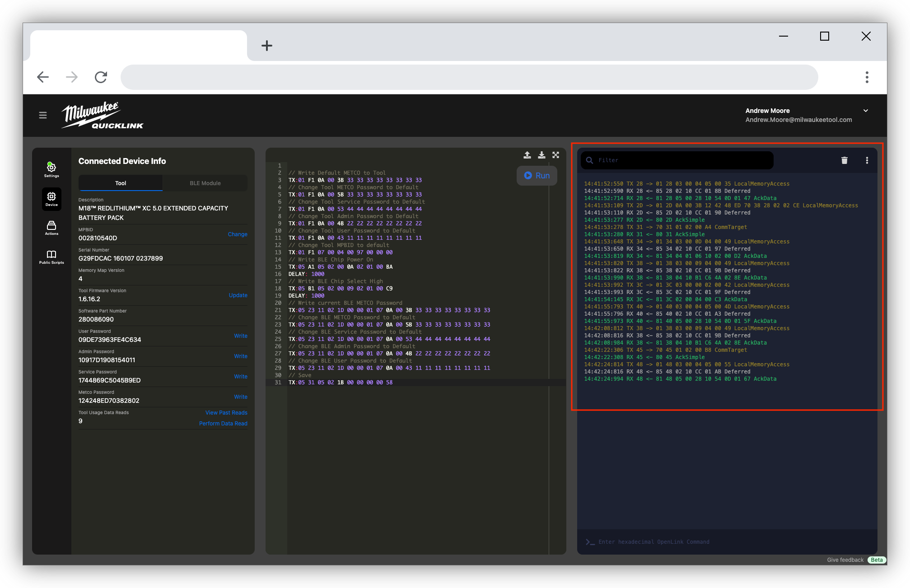
Task: Upload a script with the upload icon
Action: point(527,155)
